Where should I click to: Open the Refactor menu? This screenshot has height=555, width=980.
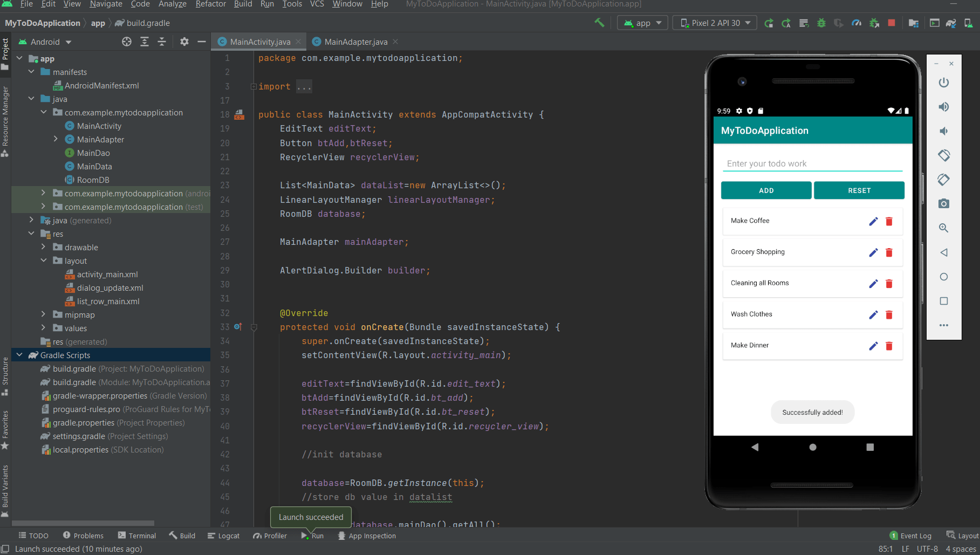click(x=210, y=4)
